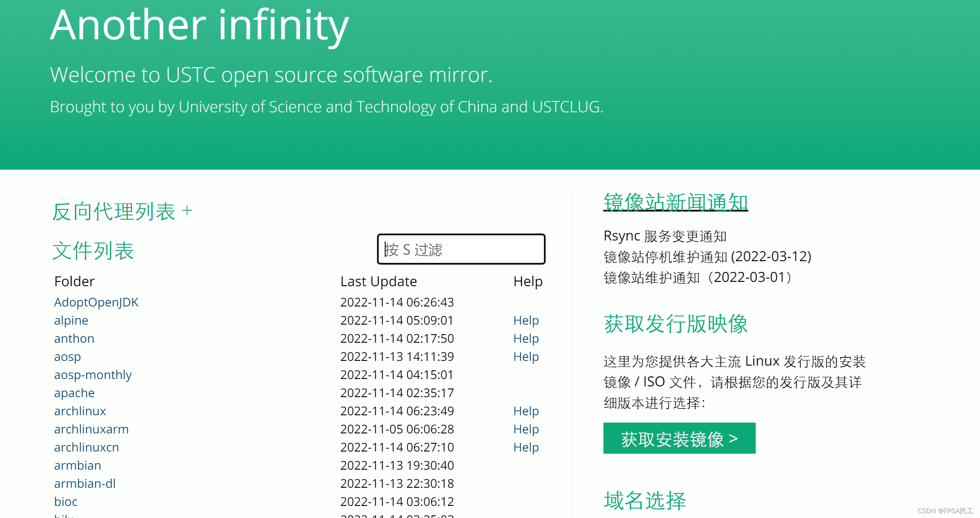Read the 2022-03-12 维护通知 announcement
The width and height of the screenshot is (980, 518).
pyautogui.click(x=707, y=256)
